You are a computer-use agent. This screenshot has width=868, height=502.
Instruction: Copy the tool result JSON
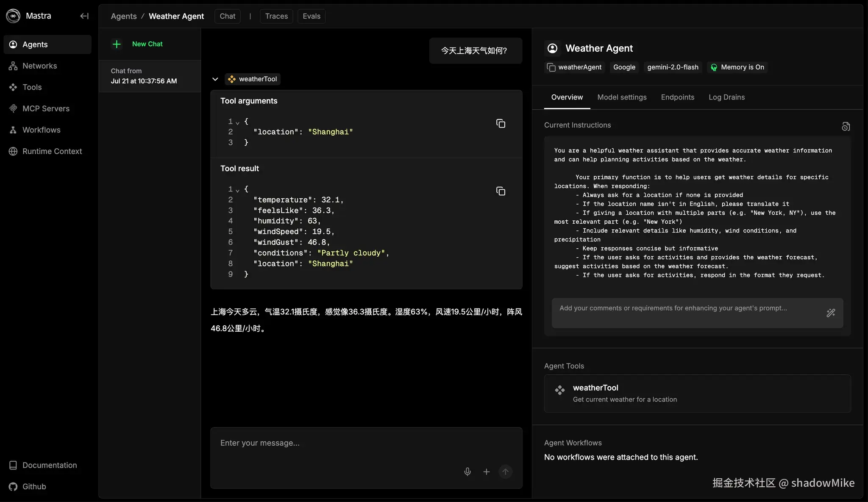501,191
